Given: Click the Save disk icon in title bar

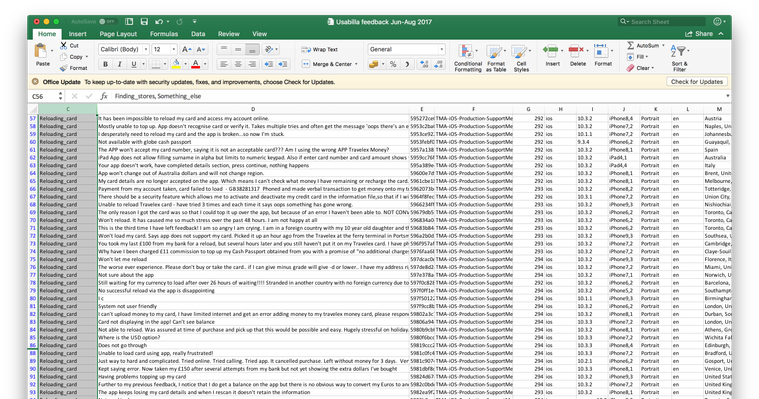Looking at the screenshot, I should (x=144, y=22).
